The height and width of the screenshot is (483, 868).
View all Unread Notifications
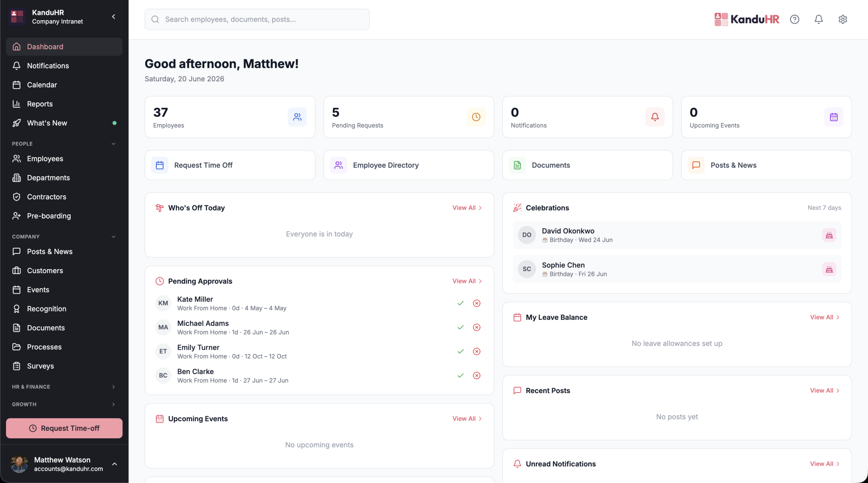click(825, 464)
